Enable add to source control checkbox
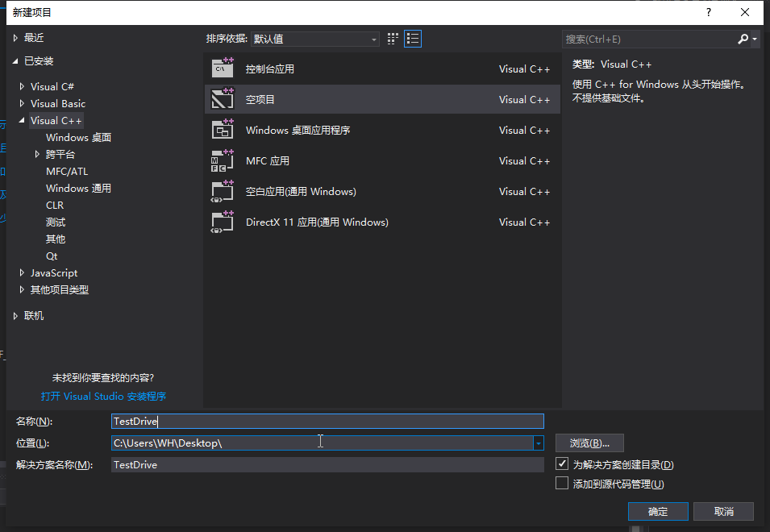 point(562,483)
